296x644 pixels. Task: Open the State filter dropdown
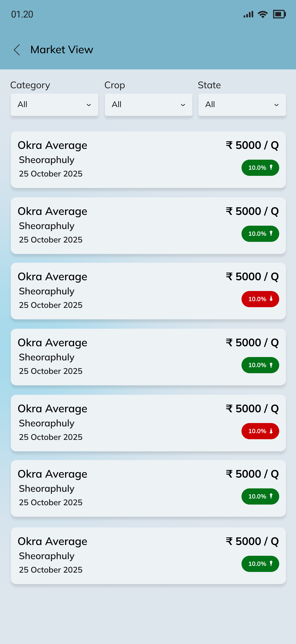(x=242, y=104)
